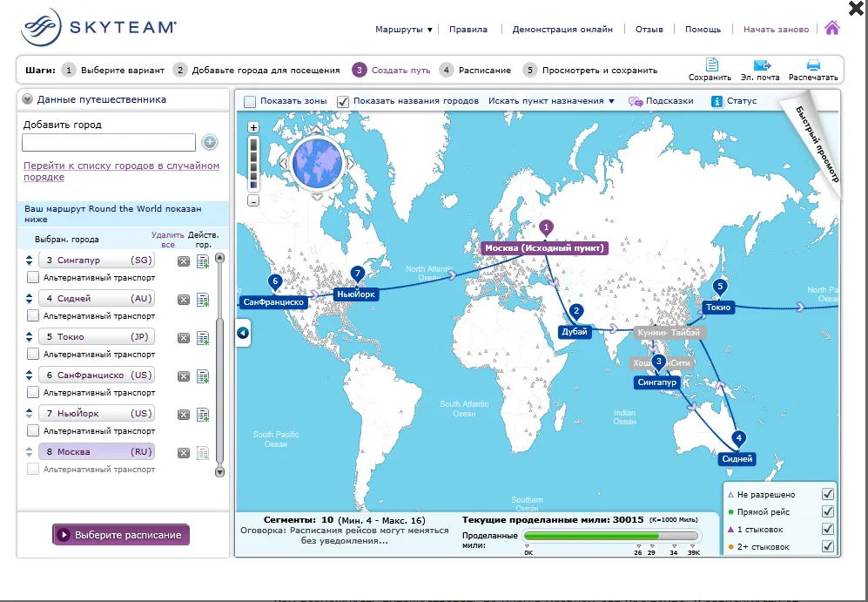Remove Сингапур with its X icon

click(183, 261)
